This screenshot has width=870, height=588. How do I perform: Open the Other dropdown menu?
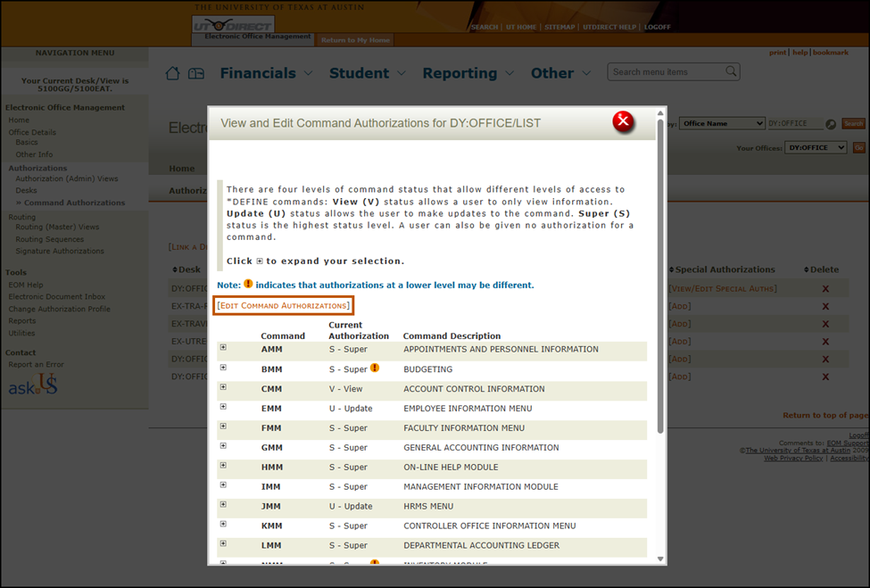(x=560, y=73)
